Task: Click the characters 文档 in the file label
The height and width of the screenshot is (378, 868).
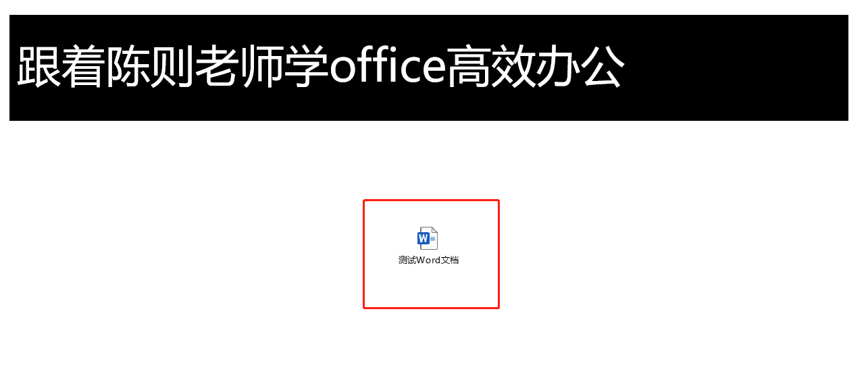Action: (x=451, y=261)
